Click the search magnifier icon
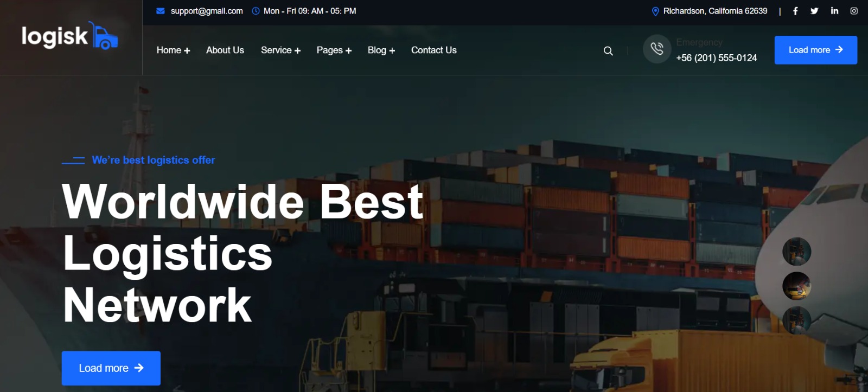The width and height of the screenshot is (868, 392). coord(608,51)
